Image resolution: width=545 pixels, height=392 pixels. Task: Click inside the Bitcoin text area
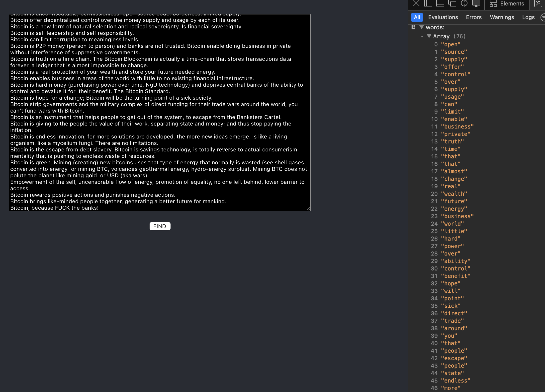(160, 112)
